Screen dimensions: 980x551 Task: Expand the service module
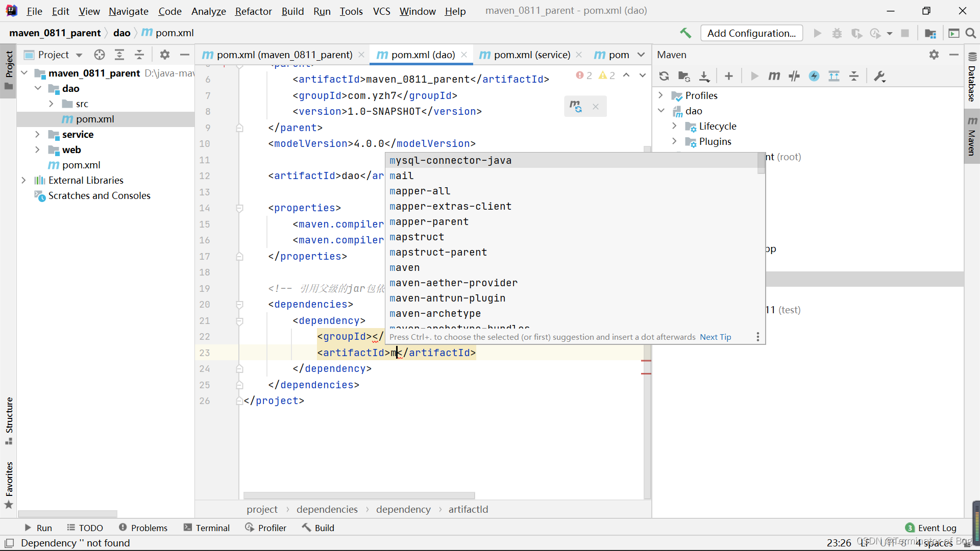(x=37, y=134)
